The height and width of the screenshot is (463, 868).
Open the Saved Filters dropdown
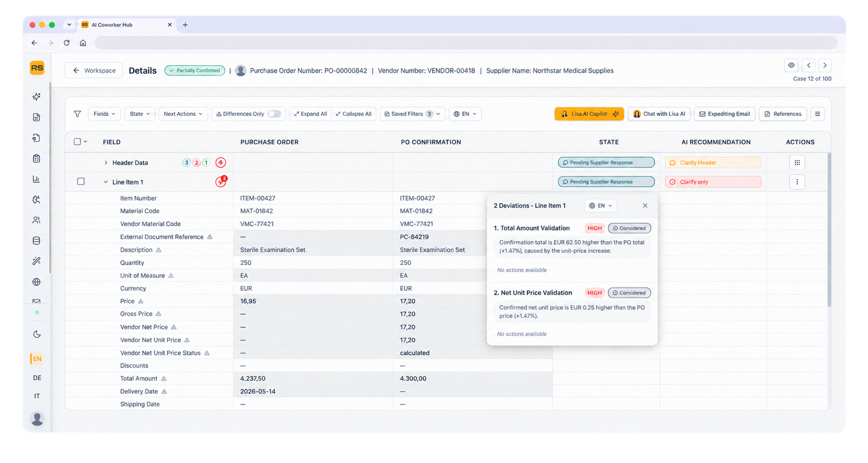(x=413, y=114)
